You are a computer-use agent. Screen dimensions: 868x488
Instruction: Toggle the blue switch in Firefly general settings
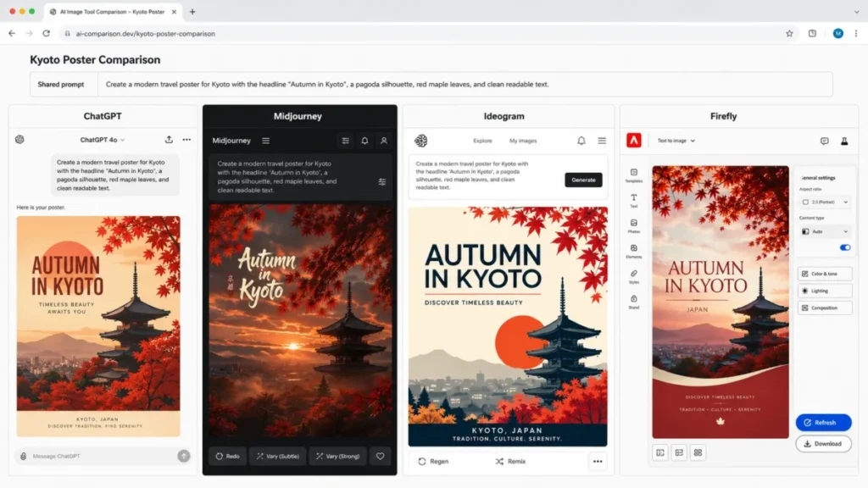click(x=845, y=247)
